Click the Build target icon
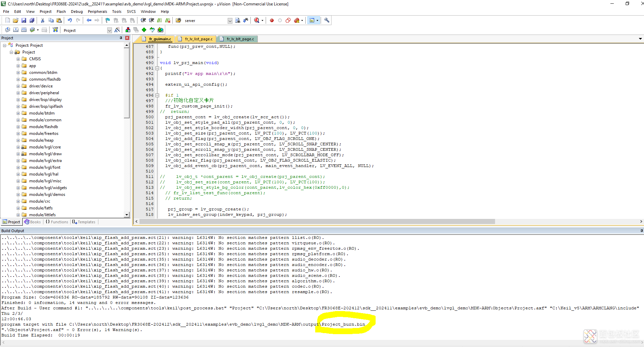Image resolution: width=644 pixels, height=347 pixels. tap(16, 30)
